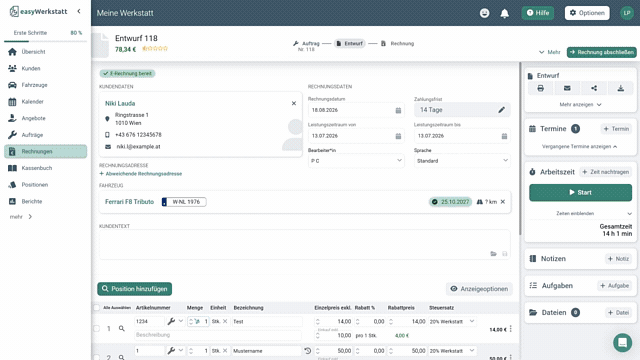640x360 pixels.
Task: Open the Leistungszeitraum bis calendar picker
Action: point(504,136)
